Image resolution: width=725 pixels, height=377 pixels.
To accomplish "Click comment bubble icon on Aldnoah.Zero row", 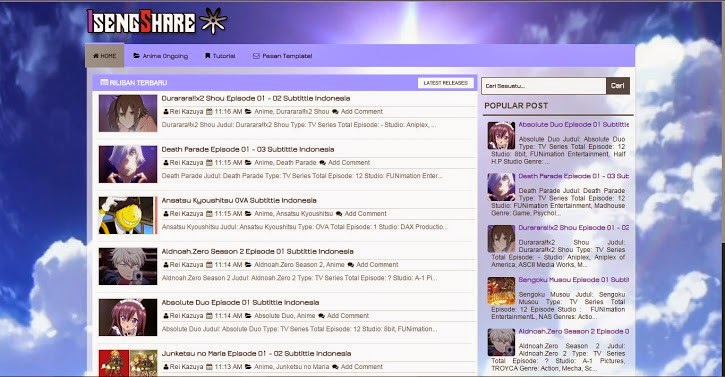I will tap(350, 265).
